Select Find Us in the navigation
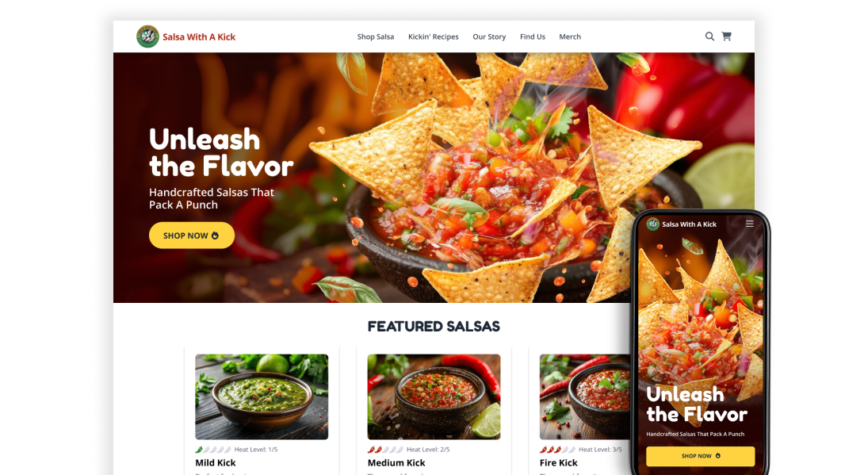Image resolution: width=868 pixels, height=475 pixels. [533, 36]
